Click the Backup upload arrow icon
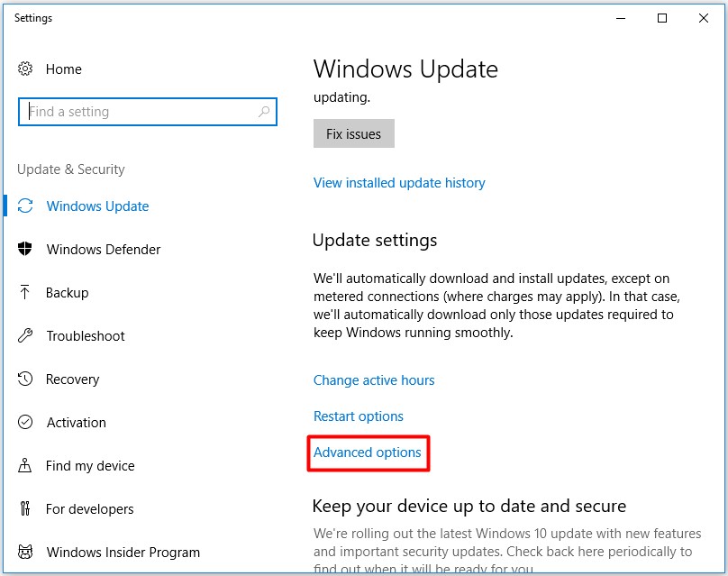Viewport: 728px width, 576px height. (25, 293)
